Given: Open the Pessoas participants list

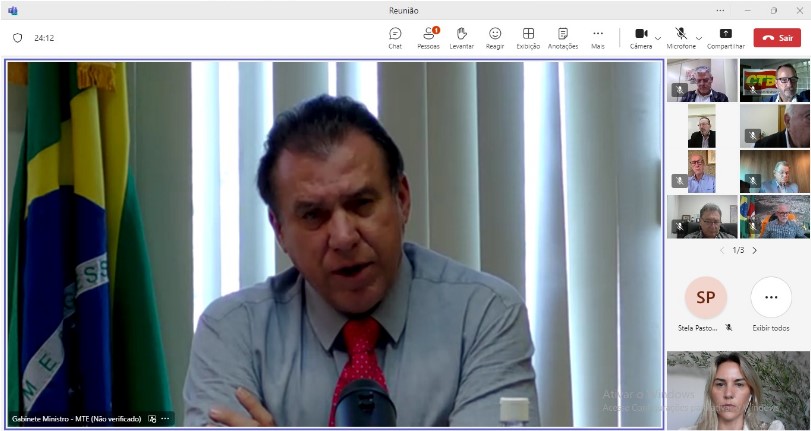Looking at the screenshot, I should [428, 37].
